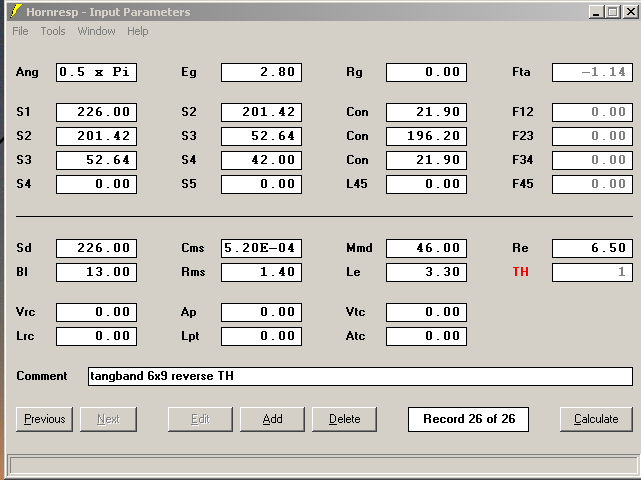Select the Vtc input field
The height and width of the screenshot is (480, 641).
click(426, 313)
